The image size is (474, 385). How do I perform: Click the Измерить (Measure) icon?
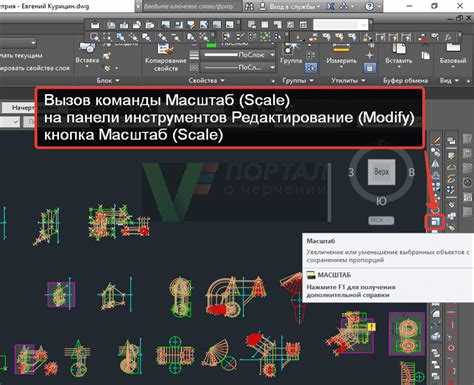tap(341, 49)
